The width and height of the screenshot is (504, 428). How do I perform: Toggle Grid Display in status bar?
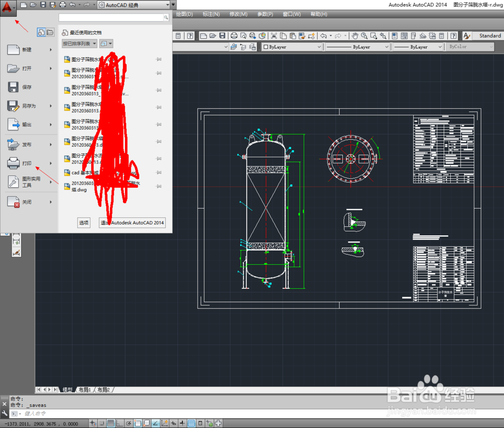pyautogui.click(x=110, y=423)
